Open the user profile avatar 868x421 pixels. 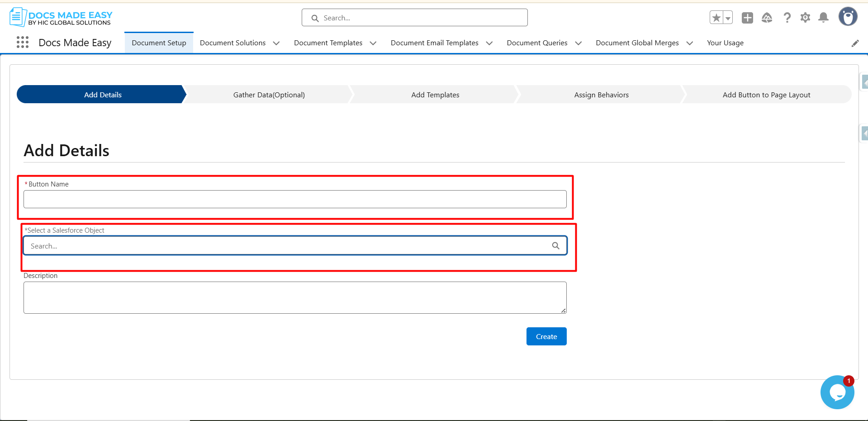click(848, 17)
